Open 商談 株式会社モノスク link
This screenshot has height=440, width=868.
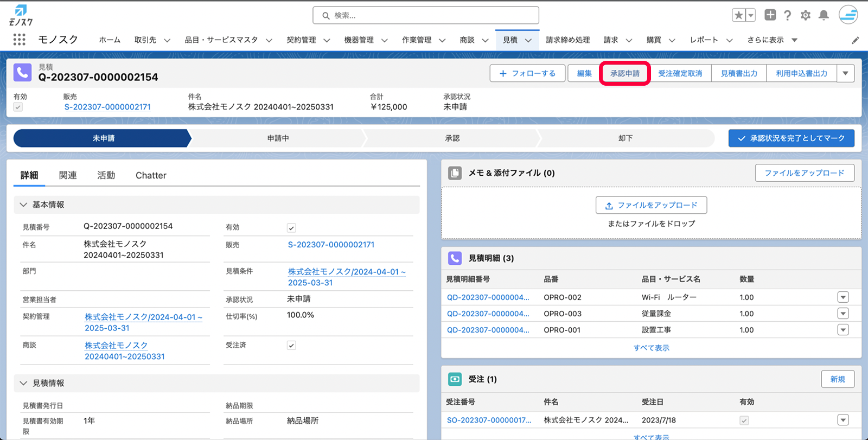pos(125,350)
